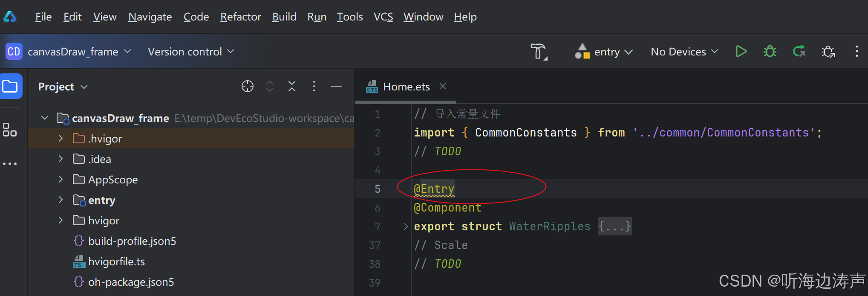The height and width of the screenshot is (296, 868).
Task: Open the Refactor menu
Action: pyautogui.click(x=241, y=17)
